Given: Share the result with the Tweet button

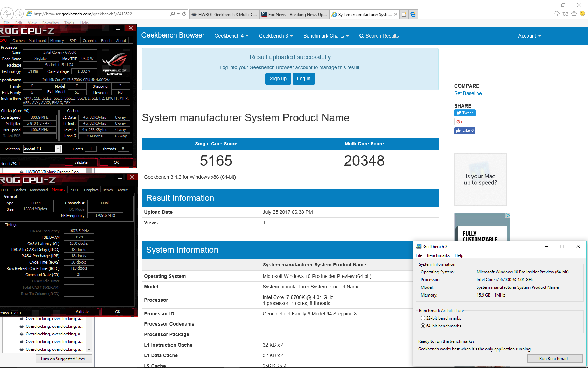Looking at the screenshot, I should (465, 113).
